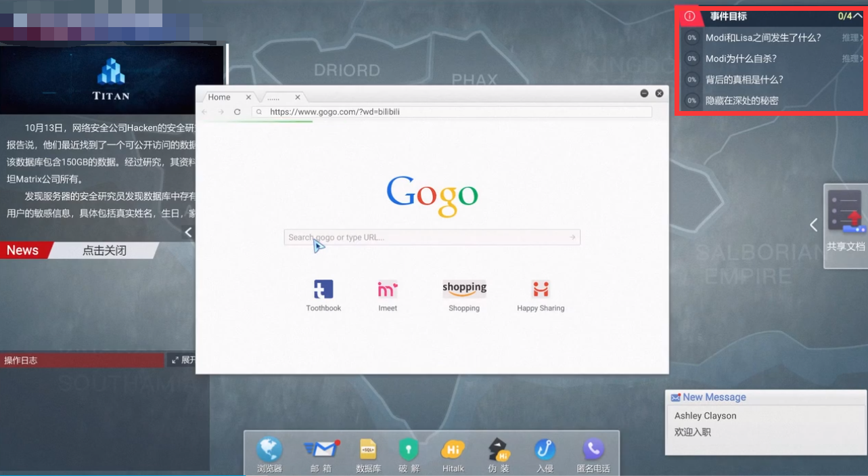Click the 0% progress circle for Modi为什么自杀

click(x=691, y=59)
